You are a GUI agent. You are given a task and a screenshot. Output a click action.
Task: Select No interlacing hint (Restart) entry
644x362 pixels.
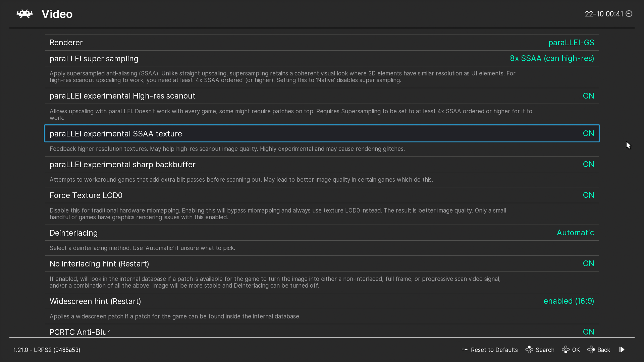pyautogui.click(x=99, y=264)
